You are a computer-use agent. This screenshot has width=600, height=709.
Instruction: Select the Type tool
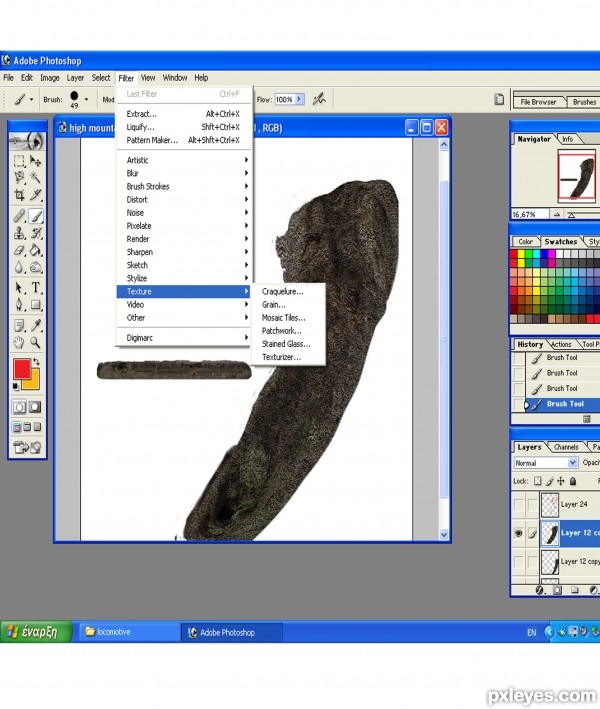point(35,288)
